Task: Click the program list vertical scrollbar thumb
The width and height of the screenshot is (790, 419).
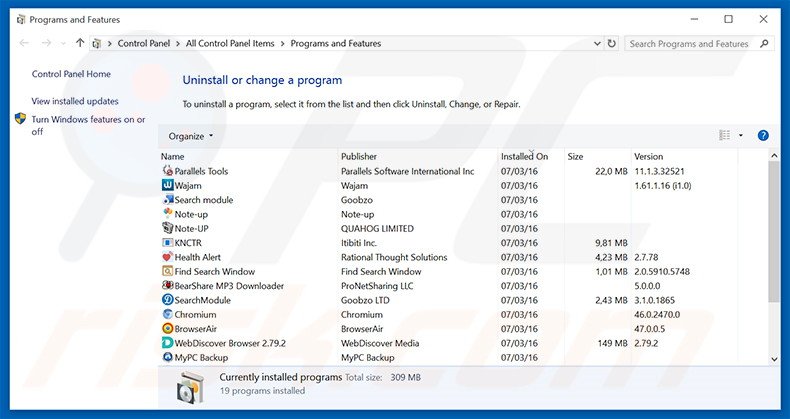Action: tap(774, 232)
